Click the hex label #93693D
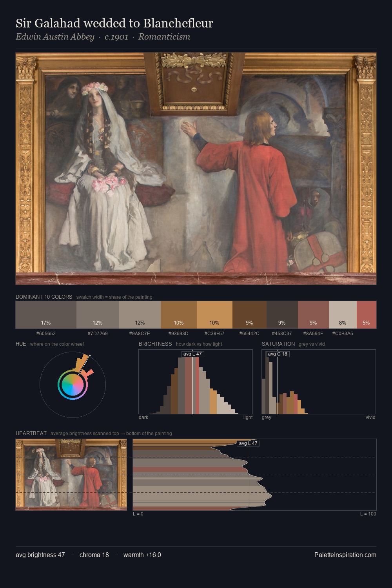 pos(179,334)
